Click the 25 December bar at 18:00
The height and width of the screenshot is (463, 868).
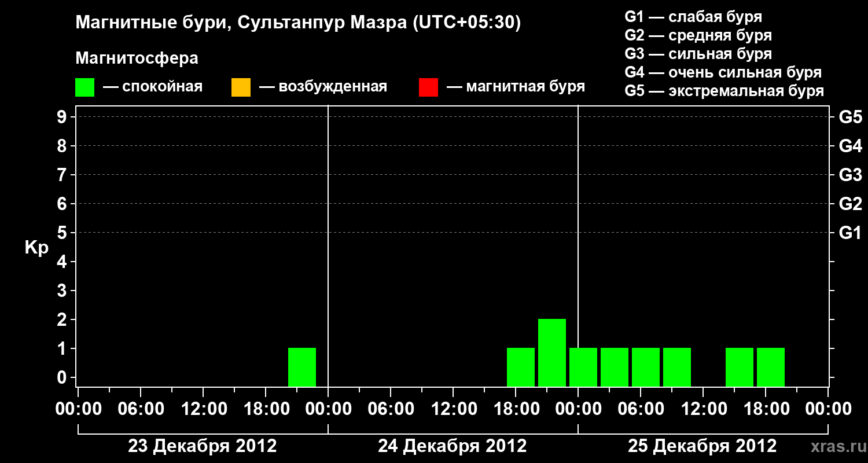tap(771, 367)
